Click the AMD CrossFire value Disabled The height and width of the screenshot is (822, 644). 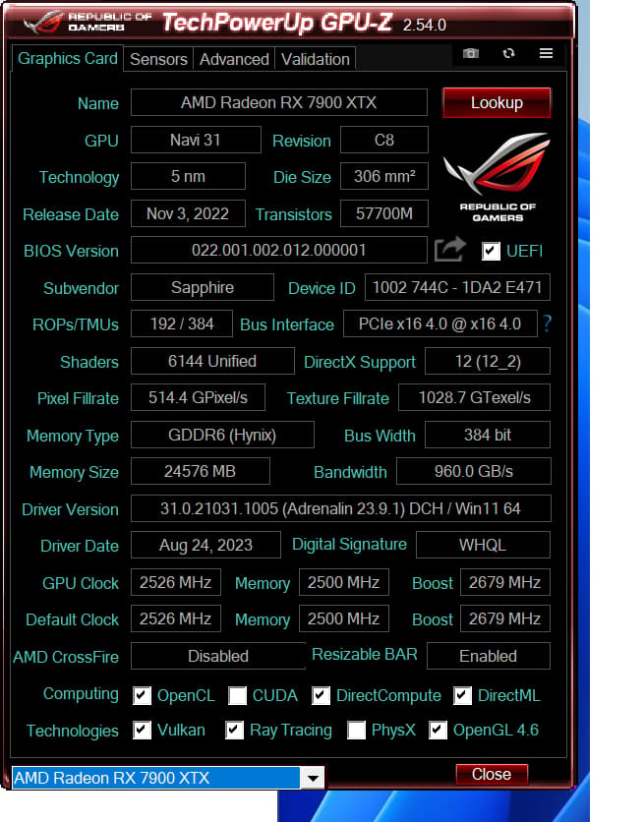pyautogui.click(x=218, y=656)
